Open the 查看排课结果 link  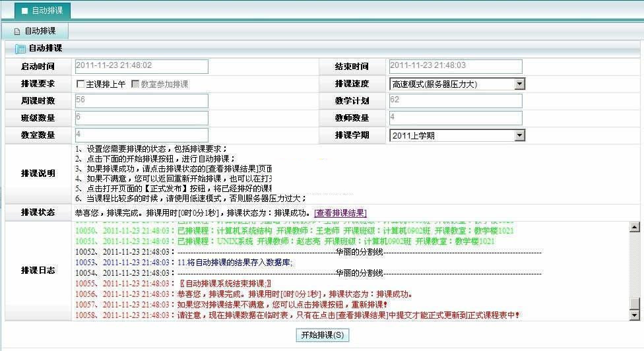tap(340, 213)
